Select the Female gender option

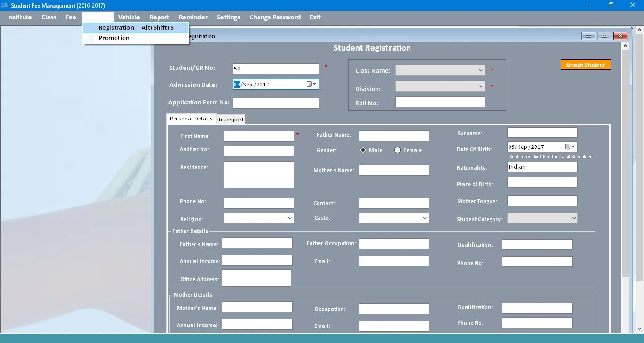pos(397,150)
